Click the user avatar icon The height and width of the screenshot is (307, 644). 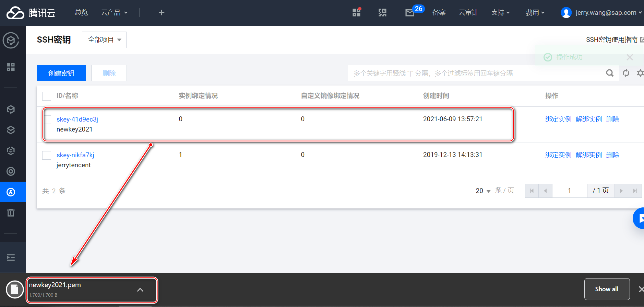point(566,13)
